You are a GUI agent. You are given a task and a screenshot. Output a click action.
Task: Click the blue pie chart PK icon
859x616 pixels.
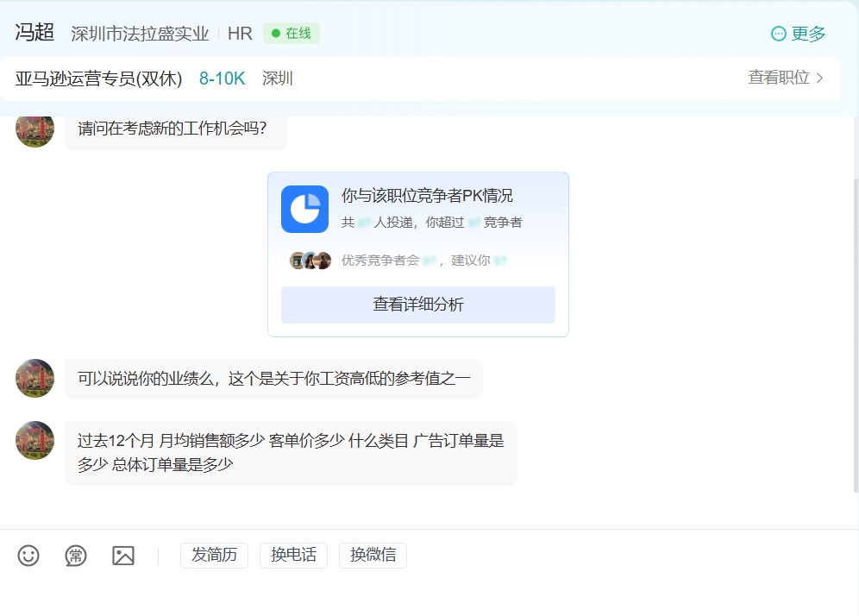[x=304, y=209]
